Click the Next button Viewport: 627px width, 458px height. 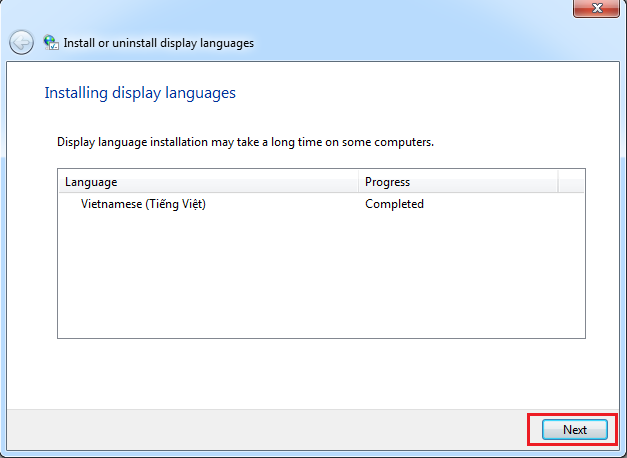[574, 429]
